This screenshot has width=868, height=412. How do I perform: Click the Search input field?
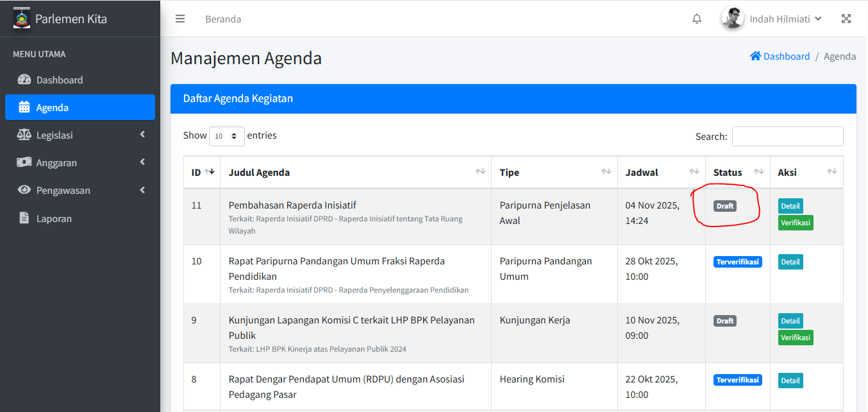click(x=787, y=136)
